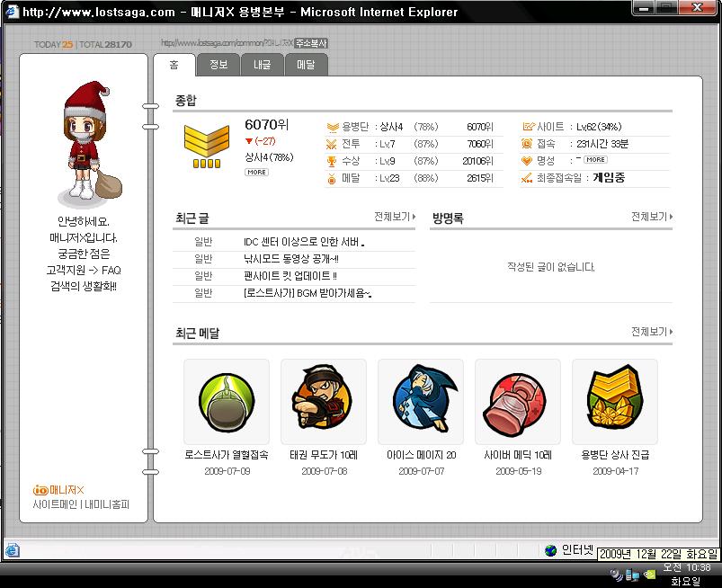722x588 pixels.
Task: Click the TOTAL 28170 visitor counter
Action: tap(105, 45)
